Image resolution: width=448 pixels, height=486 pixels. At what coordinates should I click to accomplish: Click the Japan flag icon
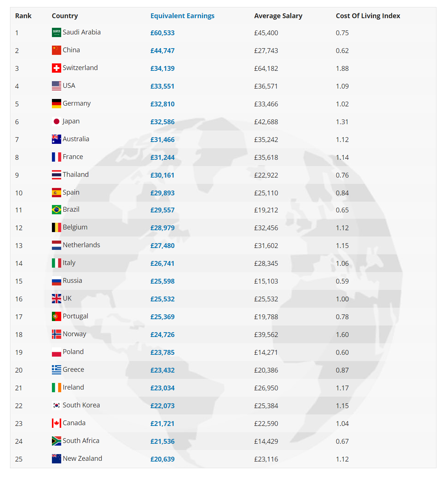pyautogui.click(x=56, y=121)
